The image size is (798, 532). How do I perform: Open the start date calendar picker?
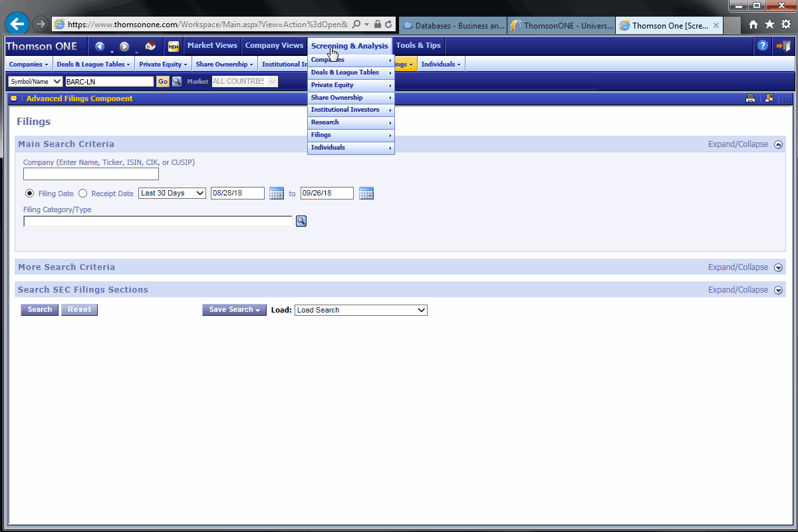coord(277,194)
